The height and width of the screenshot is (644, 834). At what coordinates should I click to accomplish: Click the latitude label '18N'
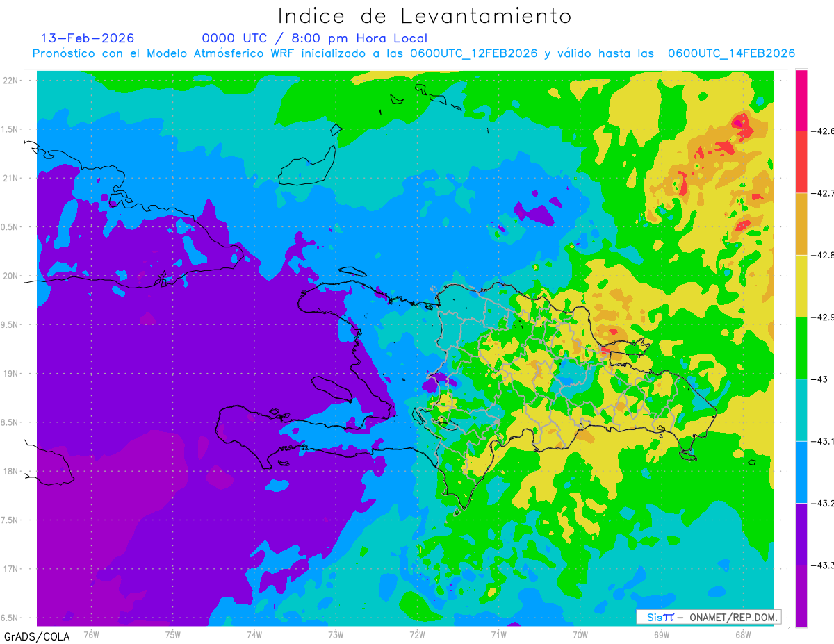(11, 472)
